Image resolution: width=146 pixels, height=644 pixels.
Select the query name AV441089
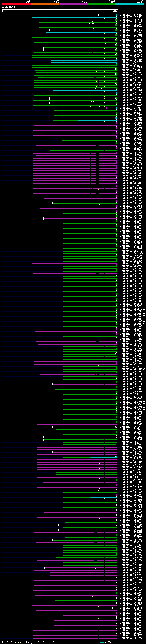click(8, 8)
